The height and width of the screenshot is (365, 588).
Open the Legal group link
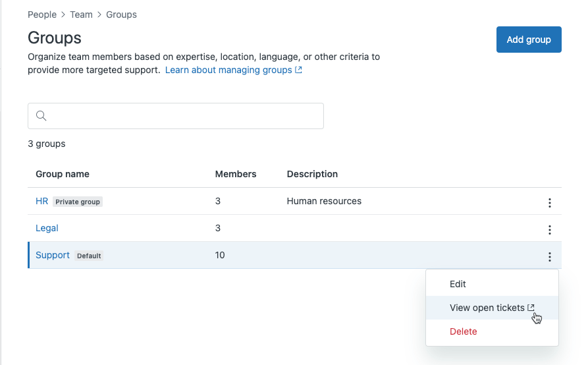(x=47, y=228)
